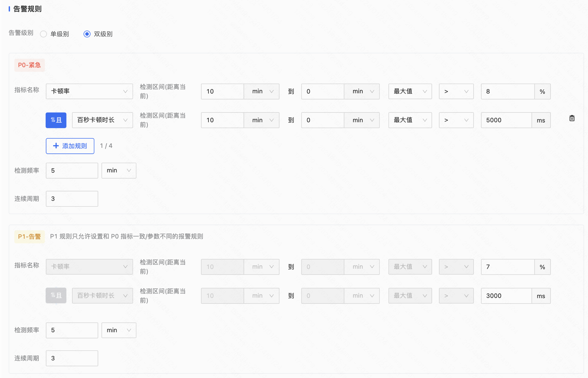The width and height of the screenshot is (588, 378).
Task: Toggle the P0 且 logic button
Action: click(x=56, y=120)
